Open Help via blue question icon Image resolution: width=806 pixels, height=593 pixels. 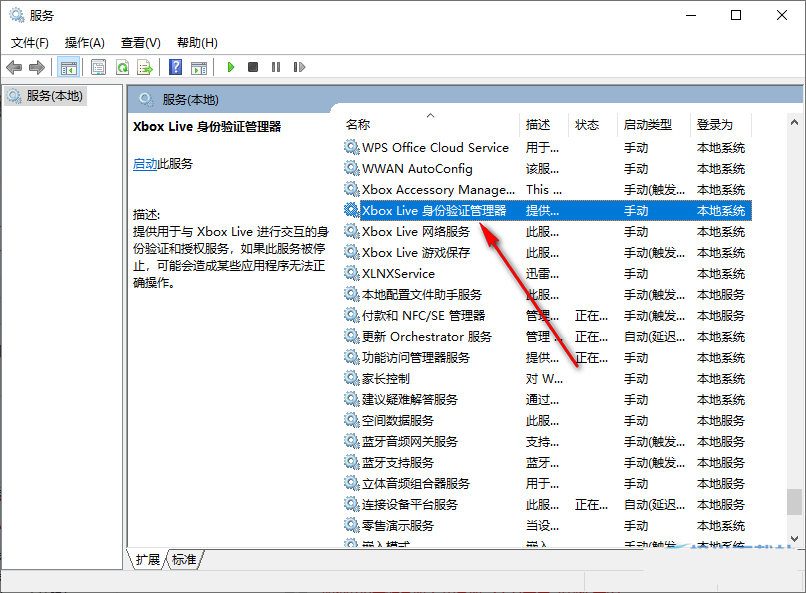point(175,67)
